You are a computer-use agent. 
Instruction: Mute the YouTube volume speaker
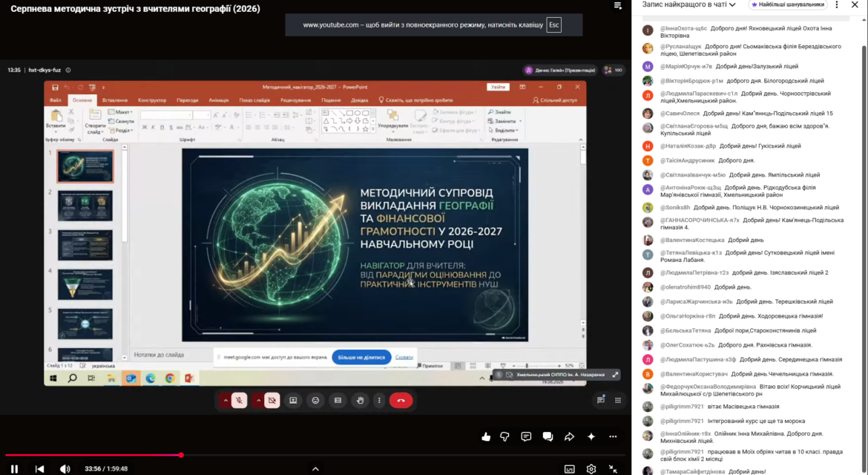pyautogui.click(x=65, y=469)
